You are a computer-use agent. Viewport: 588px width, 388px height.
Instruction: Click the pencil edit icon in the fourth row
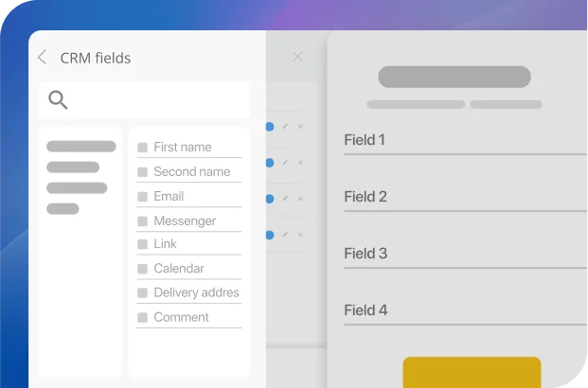(285, 234)
